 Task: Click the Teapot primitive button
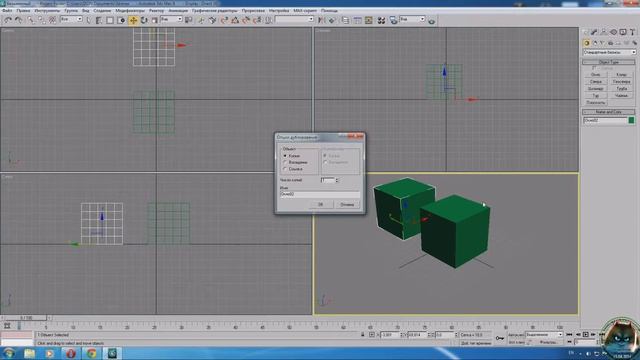[x=621, y=96]
